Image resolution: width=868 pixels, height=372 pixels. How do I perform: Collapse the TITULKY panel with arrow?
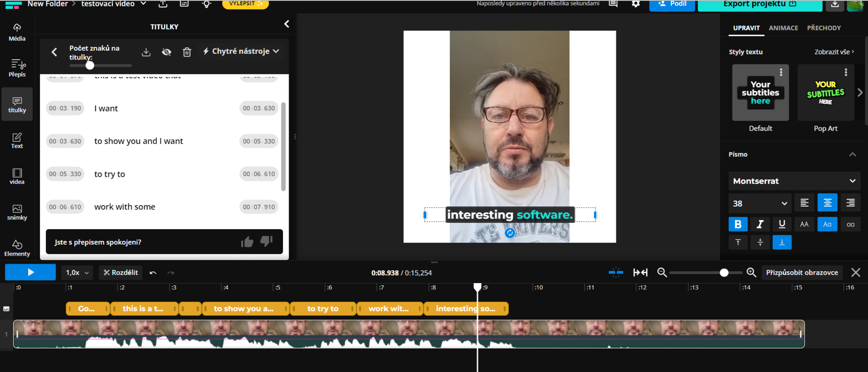[x=286, y=24]
